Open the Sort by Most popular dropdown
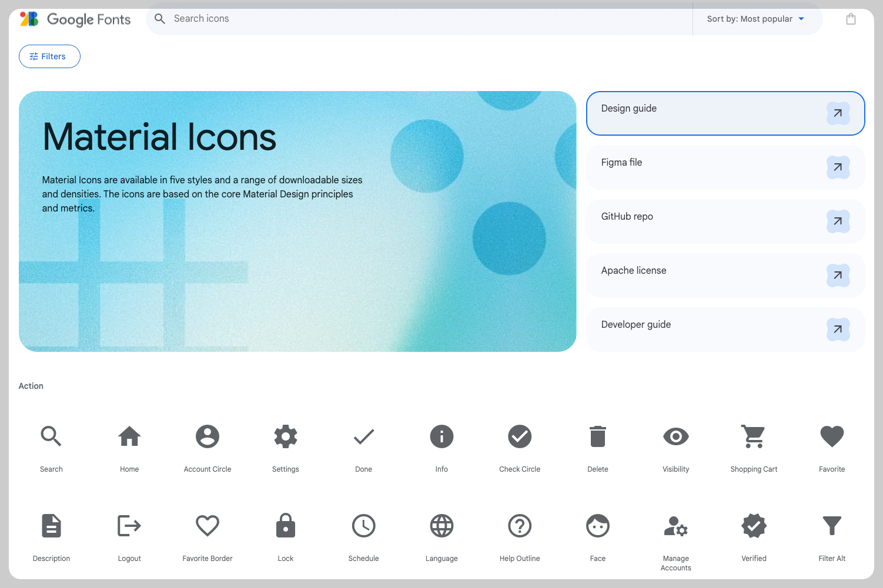This screenshot has height=588, width=883. click(756, 19)
